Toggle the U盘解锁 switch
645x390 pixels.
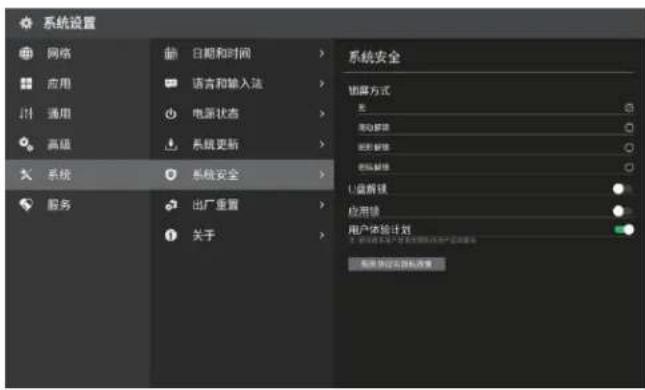[622, 189]
